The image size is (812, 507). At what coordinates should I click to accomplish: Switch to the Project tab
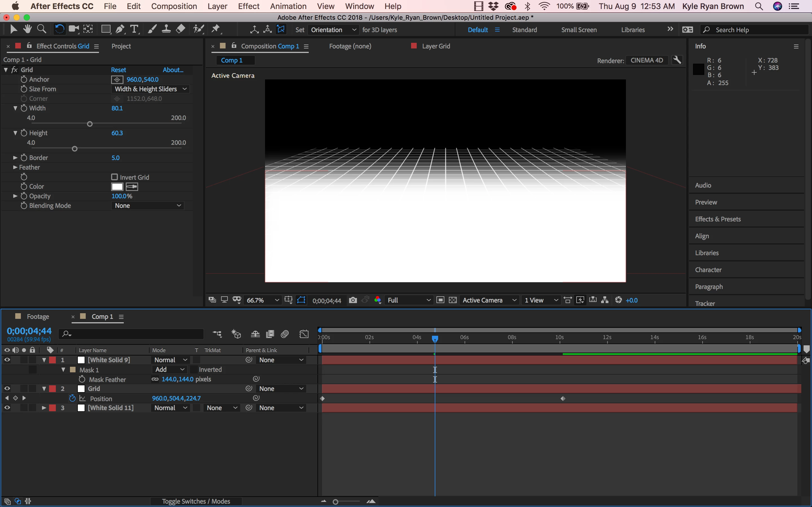pos(121,46)
